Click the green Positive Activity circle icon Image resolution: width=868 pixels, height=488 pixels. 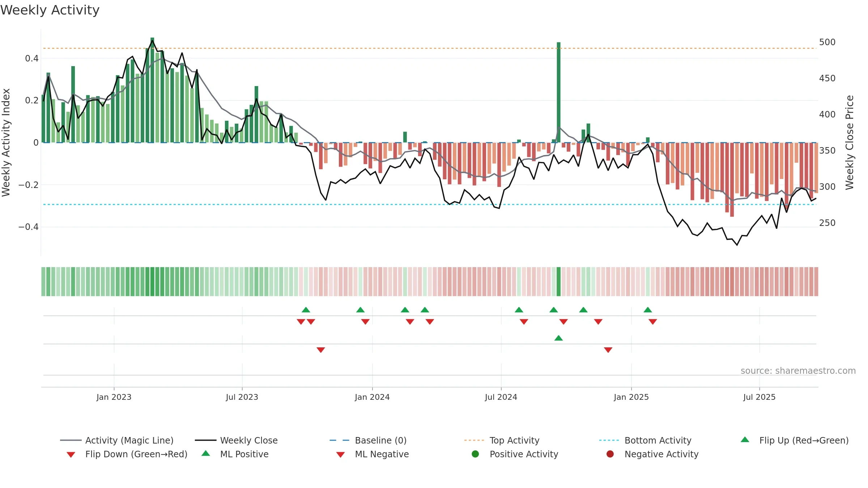coord(476,454)
